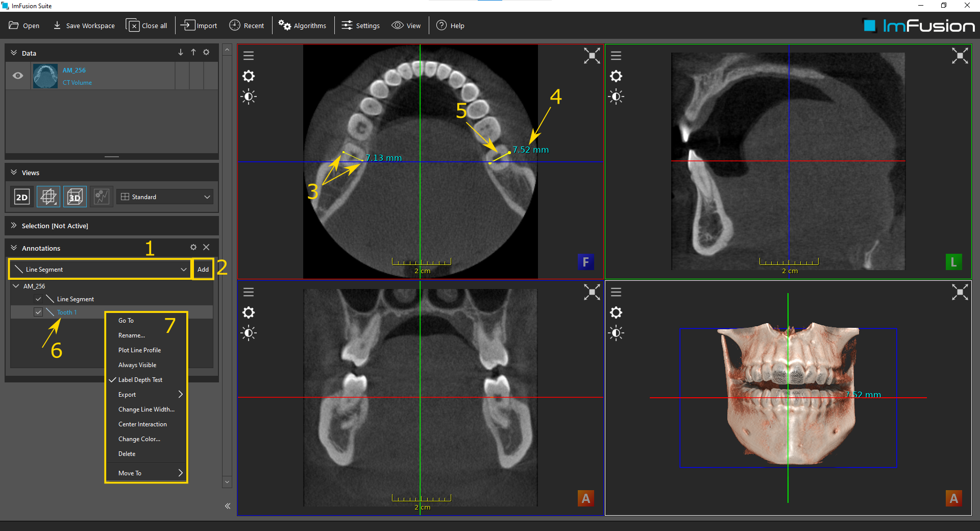Move AM_256 data up with arrow

point(193,52)
